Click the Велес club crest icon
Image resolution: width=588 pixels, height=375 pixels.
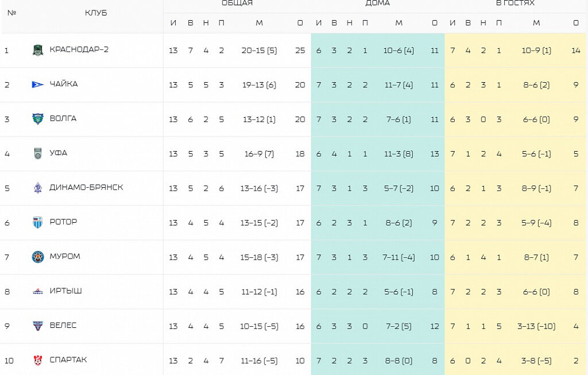[x=38, y=326]
